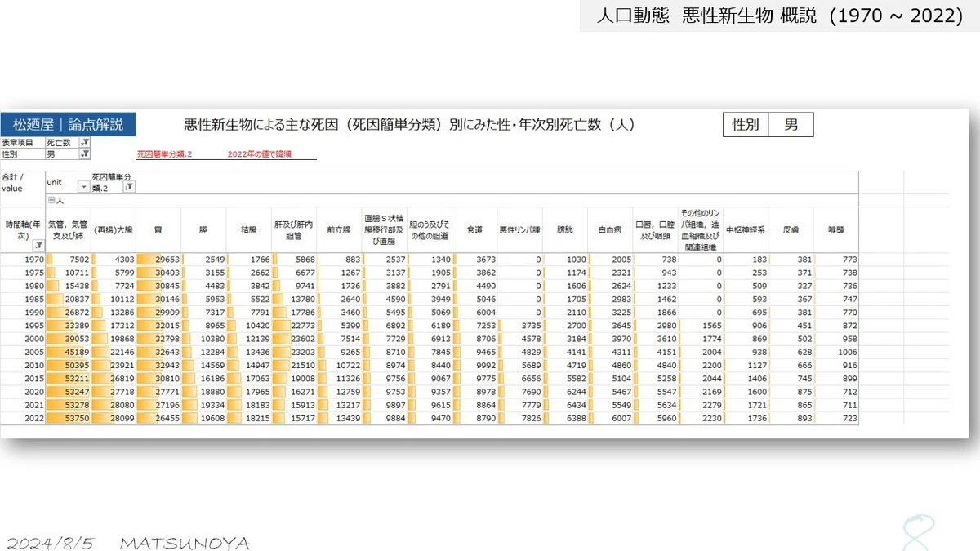Select the 食道 column header
980x551 pixels.
click(x=474, y=231)
